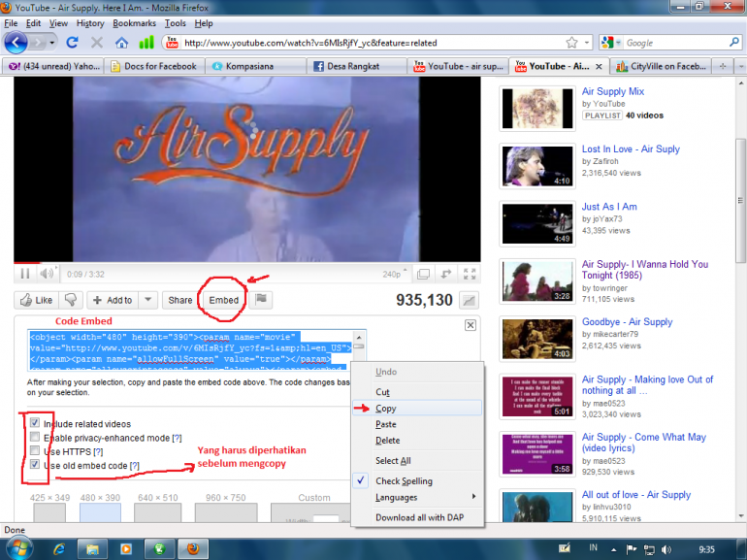Open Lost In Love - Air Suply link

pos(631,148)
